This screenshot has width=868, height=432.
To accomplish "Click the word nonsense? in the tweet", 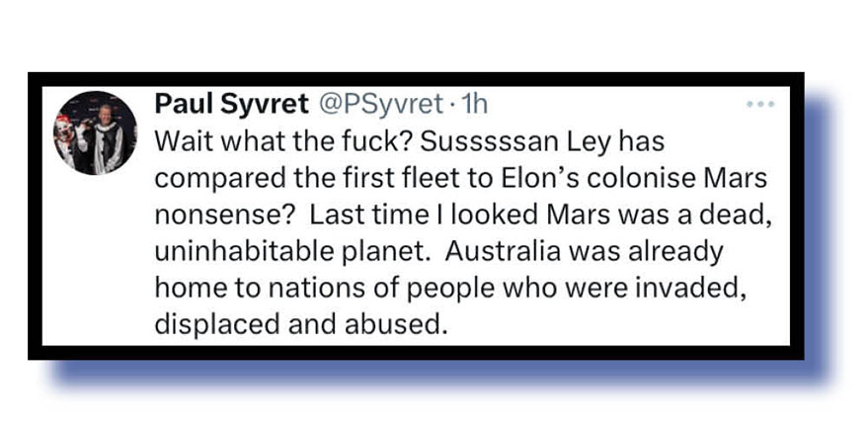I will pos(218,215).
